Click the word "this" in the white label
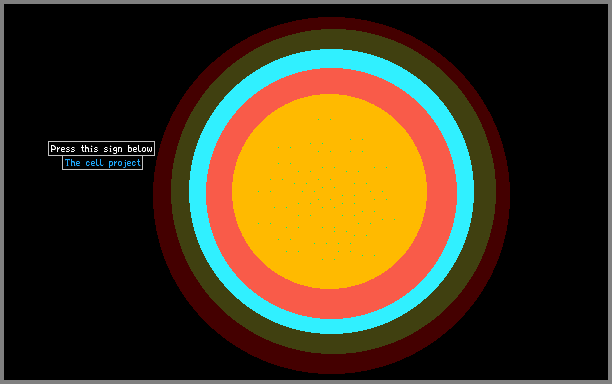The height and width of the screenshot is (384, 612). click(x=89, y=149)
